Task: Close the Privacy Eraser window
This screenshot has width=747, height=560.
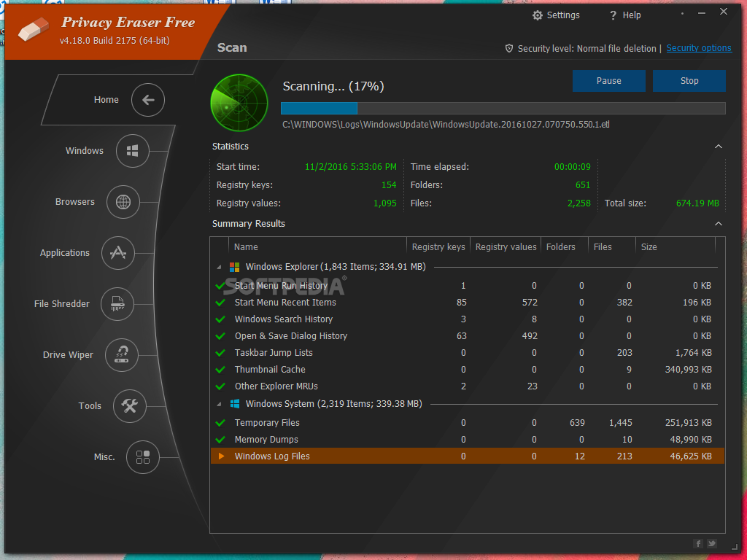Action: click(724, 12)
